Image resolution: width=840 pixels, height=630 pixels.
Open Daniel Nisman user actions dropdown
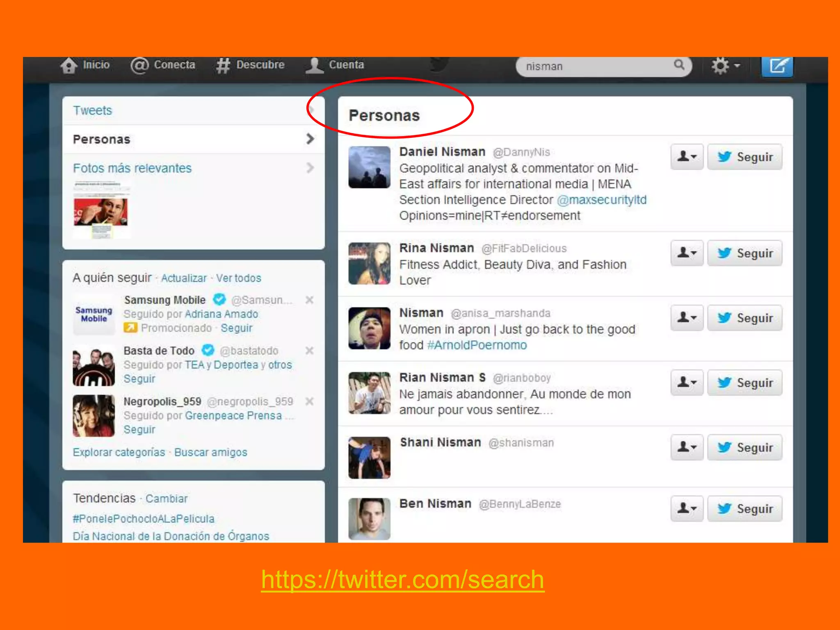(x=687, y=157)
